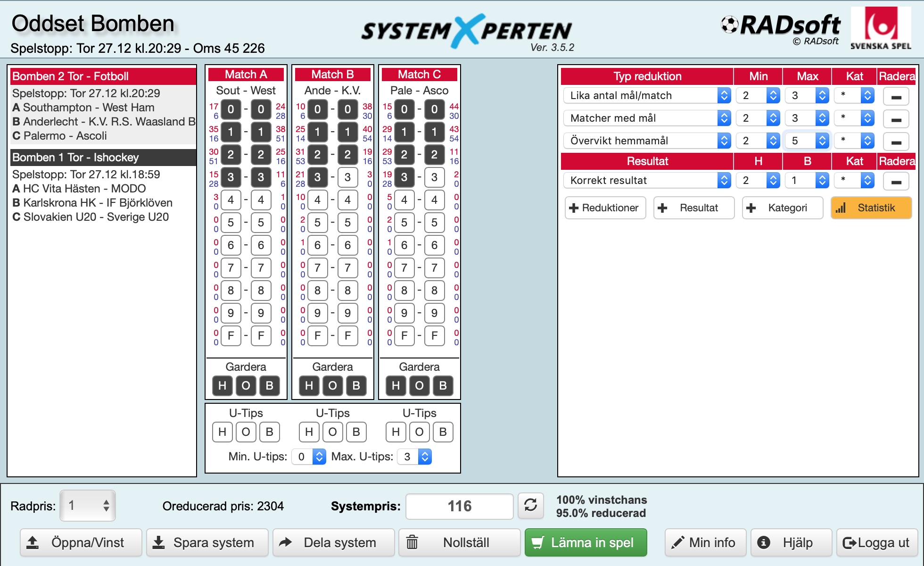Image resolution: width=924 pixels, height=566 pixels.
Task: Open Hjälp info button
Action: 791,542
